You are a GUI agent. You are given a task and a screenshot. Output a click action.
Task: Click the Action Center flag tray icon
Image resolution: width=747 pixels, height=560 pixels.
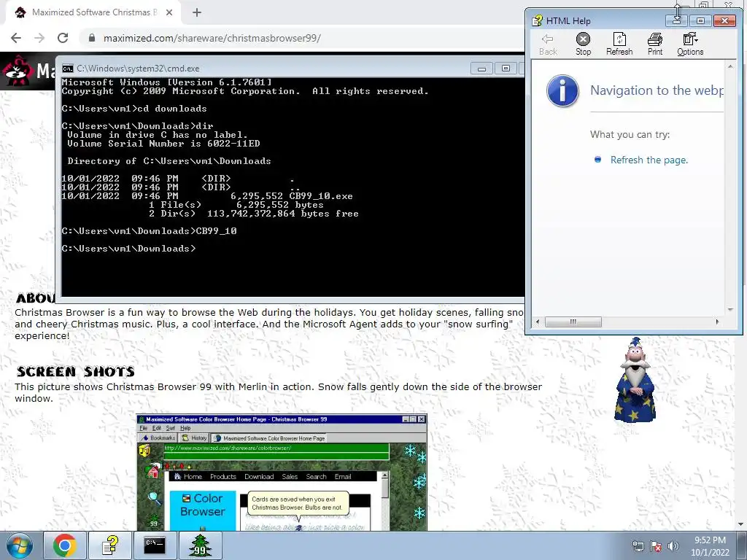656,546
